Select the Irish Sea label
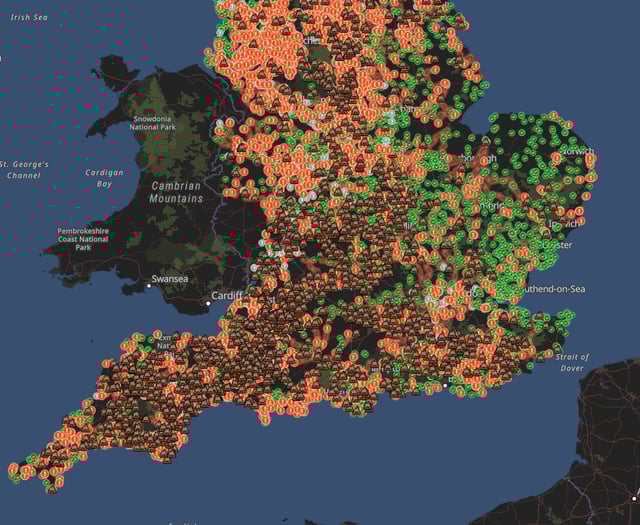This screenshot has height=525, width=640. [x=29, y=18]
